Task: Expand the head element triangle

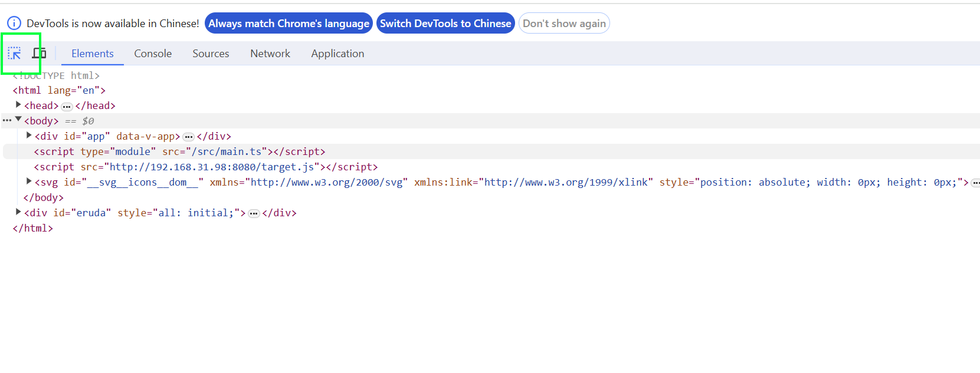Action: tap(18, 105)
